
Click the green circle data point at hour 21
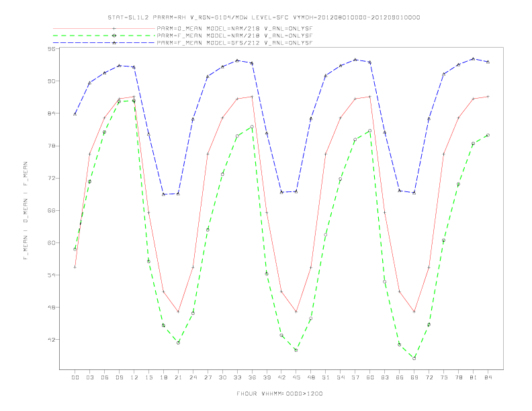pos(178,343)
